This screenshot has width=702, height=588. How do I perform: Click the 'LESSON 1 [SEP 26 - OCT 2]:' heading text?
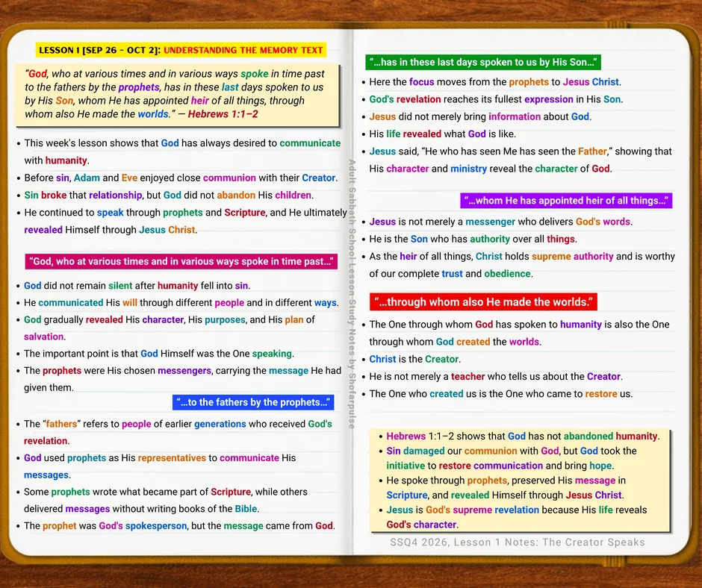tap(99, 50)
